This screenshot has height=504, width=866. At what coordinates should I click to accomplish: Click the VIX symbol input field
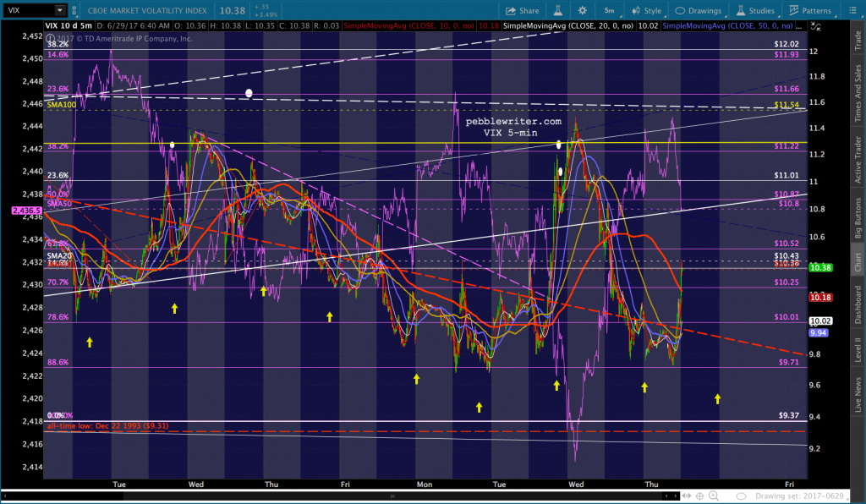click(x=27, y=11)
